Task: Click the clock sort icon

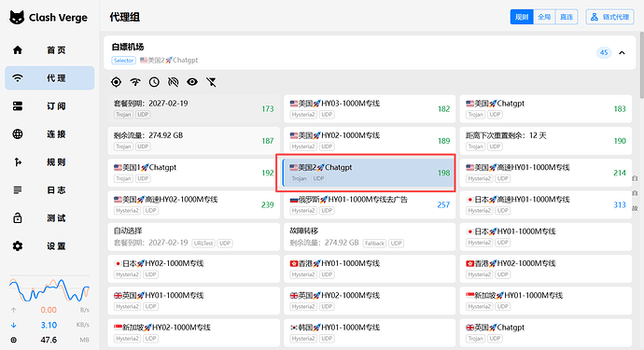Action: click(x=154, y=82)
